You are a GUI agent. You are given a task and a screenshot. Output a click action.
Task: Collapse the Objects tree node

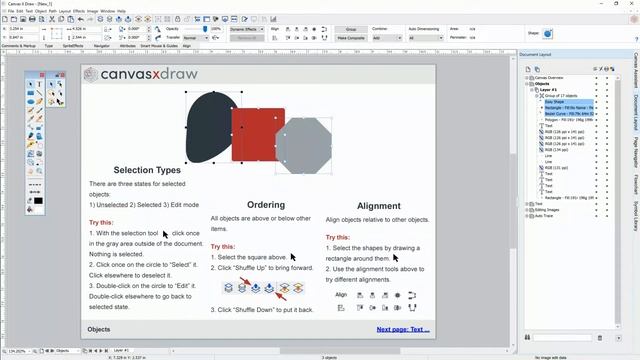click(527, 84)
